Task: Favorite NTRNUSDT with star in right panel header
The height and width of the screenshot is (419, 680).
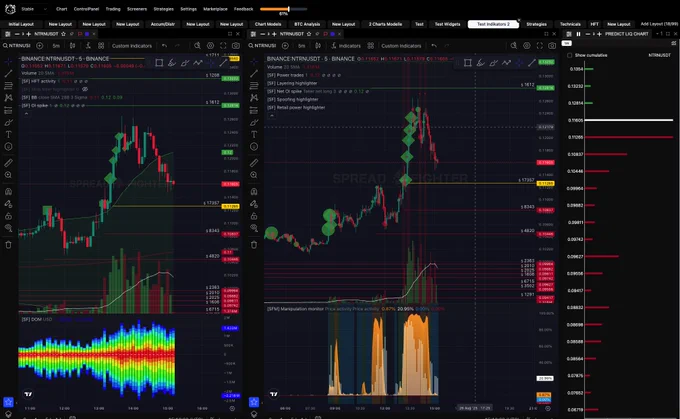Action: [309, 34]
